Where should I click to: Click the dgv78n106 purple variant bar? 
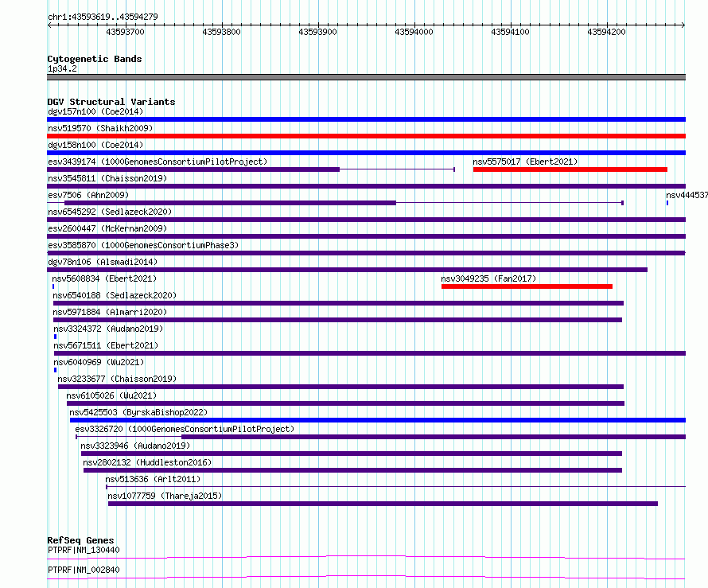(347, 270)
